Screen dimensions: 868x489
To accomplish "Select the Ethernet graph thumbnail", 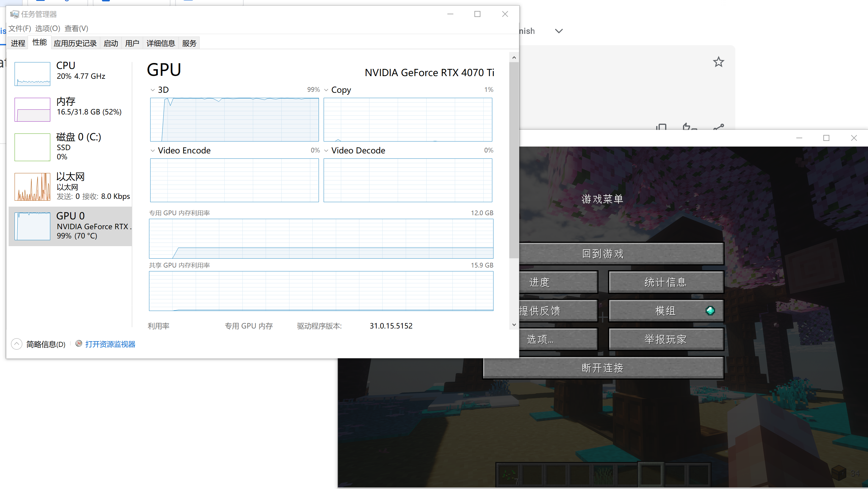I will tap(32, 187).
